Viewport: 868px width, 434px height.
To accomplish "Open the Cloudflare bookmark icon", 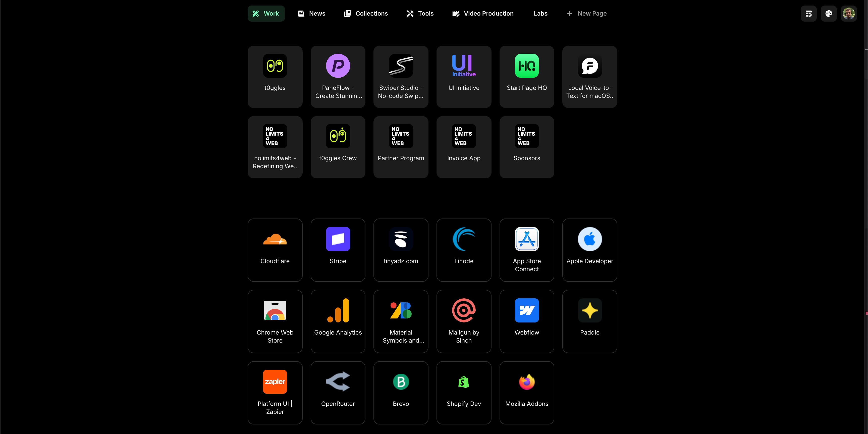I will coord(275,240).
